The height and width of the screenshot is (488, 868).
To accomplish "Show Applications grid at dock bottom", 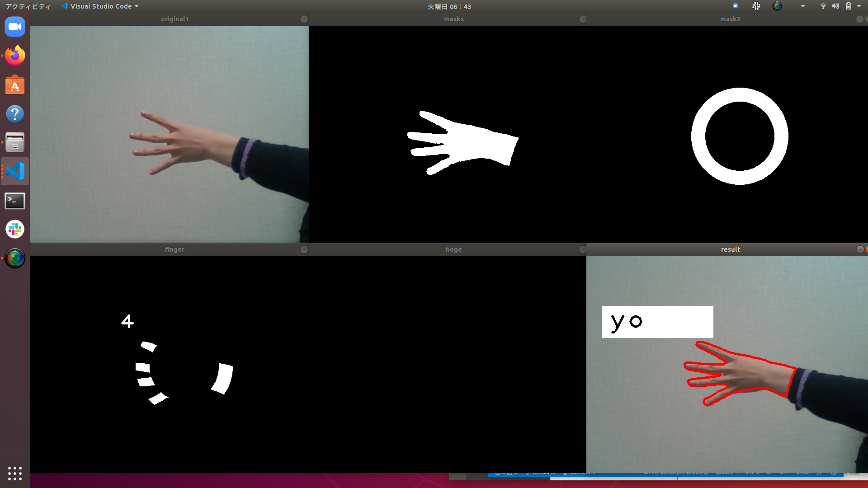I will [x=15, y=473].
